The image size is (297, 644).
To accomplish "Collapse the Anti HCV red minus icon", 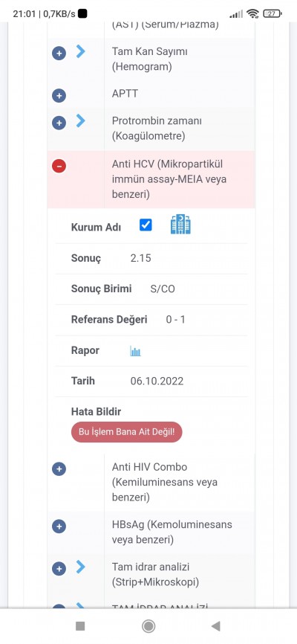I will (x=59, y=166).
